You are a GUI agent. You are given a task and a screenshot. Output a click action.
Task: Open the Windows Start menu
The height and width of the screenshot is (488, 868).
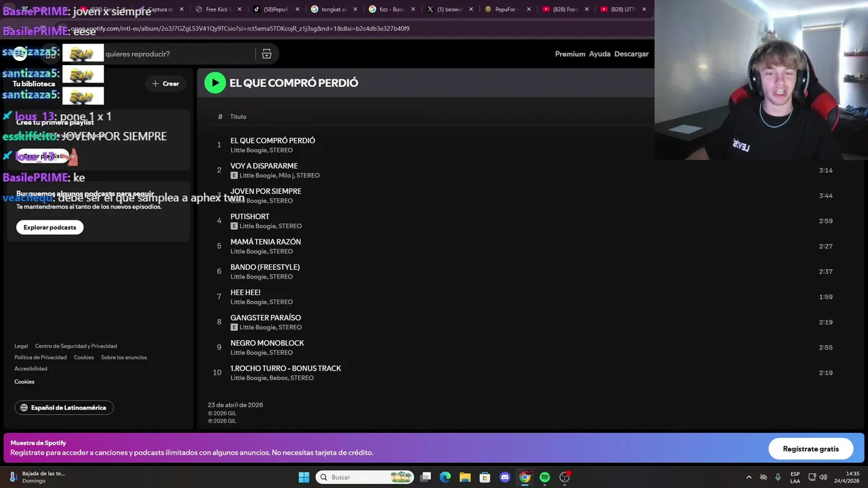point(304,477)
